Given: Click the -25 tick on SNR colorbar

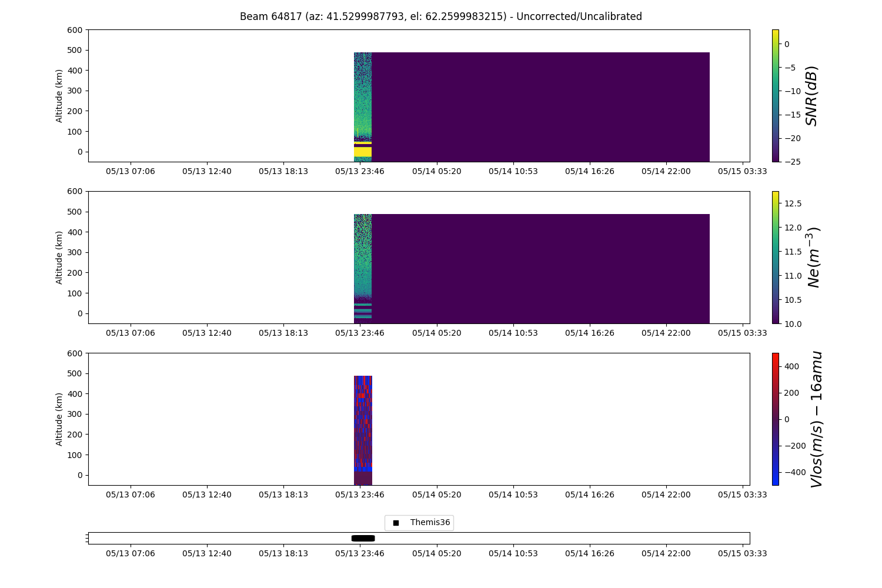Looking at the screenshot, I should [x=791, y=162].
